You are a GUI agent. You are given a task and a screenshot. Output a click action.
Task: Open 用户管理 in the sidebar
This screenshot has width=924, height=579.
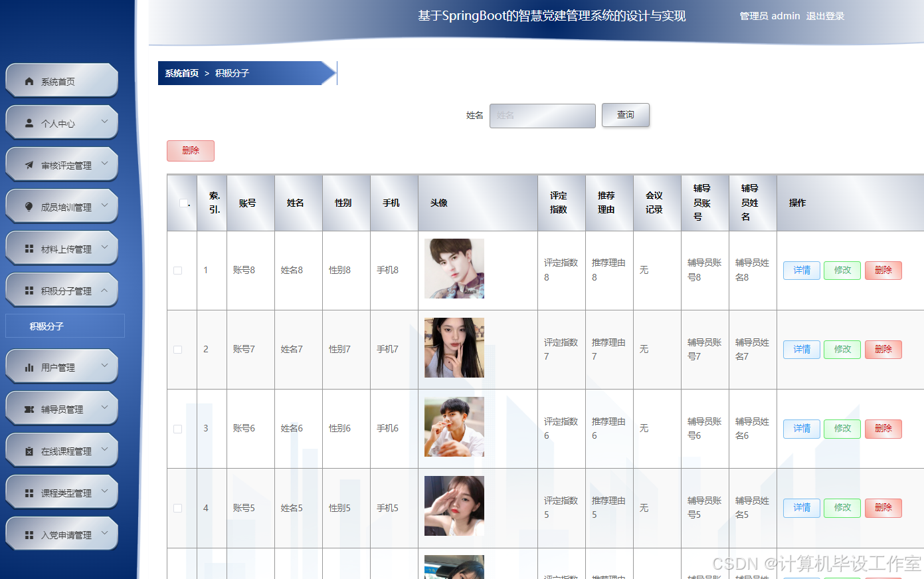[x=62, y=367]
